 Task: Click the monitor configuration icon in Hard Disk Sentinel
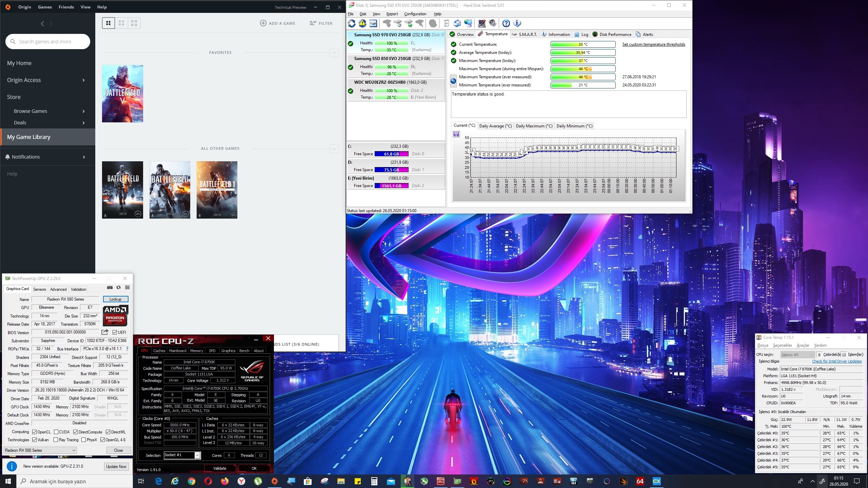coord(481,23)
